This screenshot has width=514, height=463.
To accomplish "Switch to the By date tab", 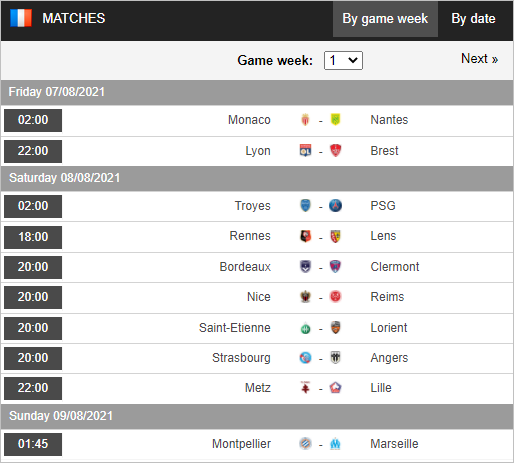I will [473, 19].
